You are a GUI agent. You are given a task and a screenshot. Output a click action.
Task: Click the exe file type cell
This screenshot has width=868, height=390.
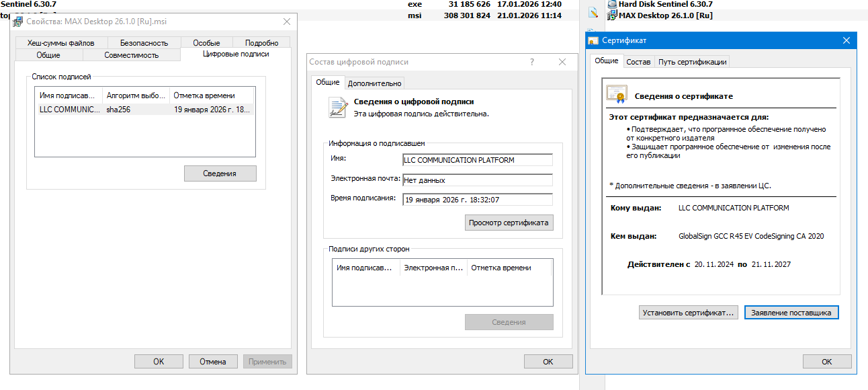tap(415, 4)
